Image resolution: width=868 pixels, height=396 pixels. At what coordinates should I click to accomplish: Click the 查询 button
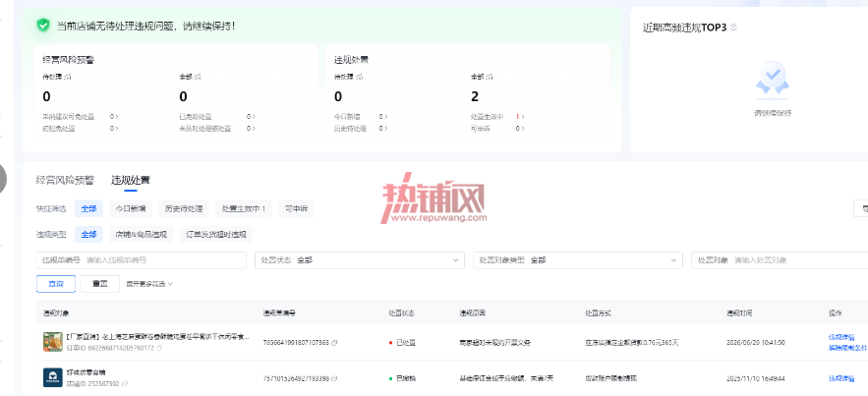pos(56,284)
